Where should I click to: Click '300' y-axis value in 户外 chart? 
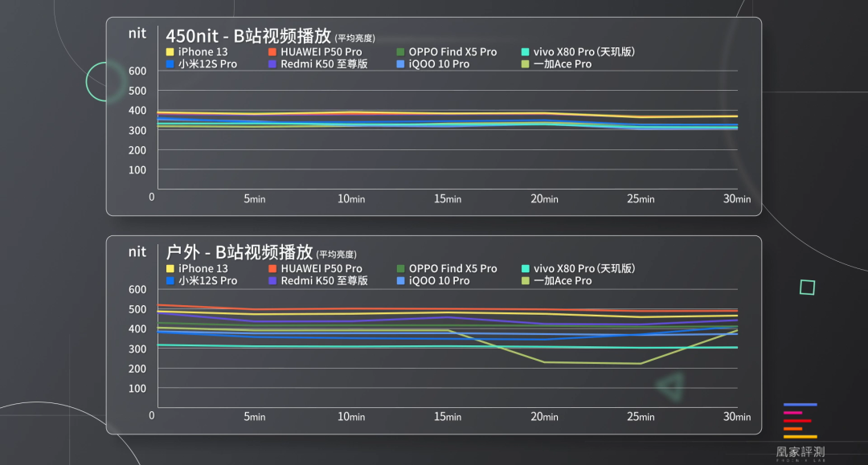(137, 349)
